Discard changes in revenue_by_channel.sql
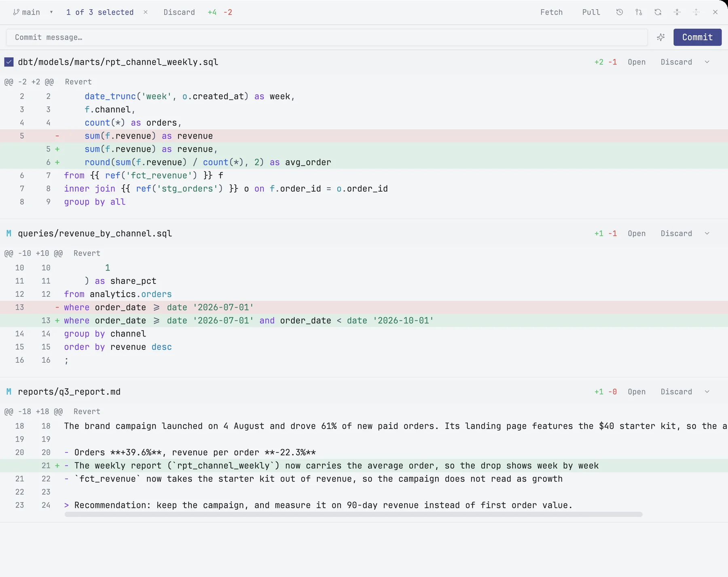Screen dimensions: 728x577 (x=676, y=233)
